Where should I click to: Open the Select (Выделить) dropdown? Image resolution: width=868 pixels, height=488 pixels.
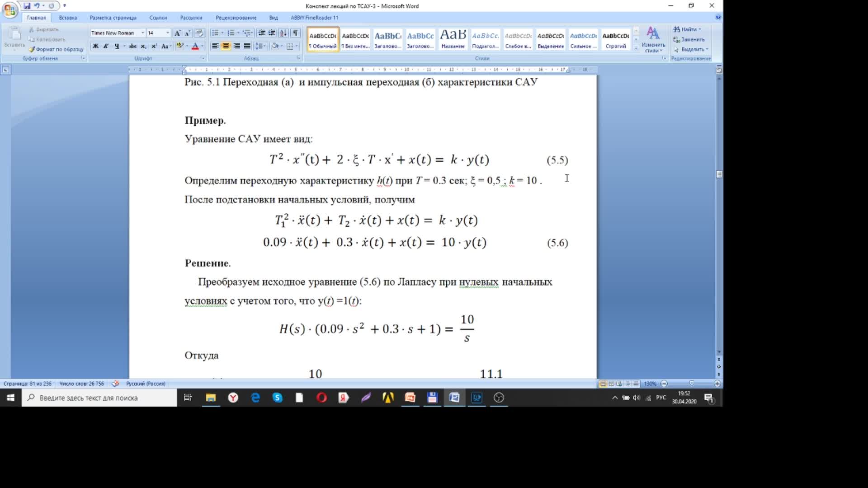pos(691,49)
